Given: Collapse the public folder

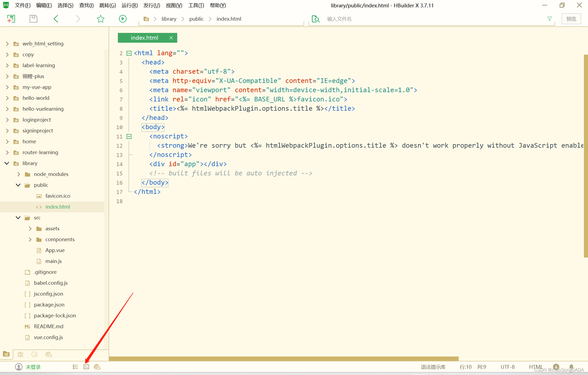Looking at the screenshot, I should coord(18,185).
